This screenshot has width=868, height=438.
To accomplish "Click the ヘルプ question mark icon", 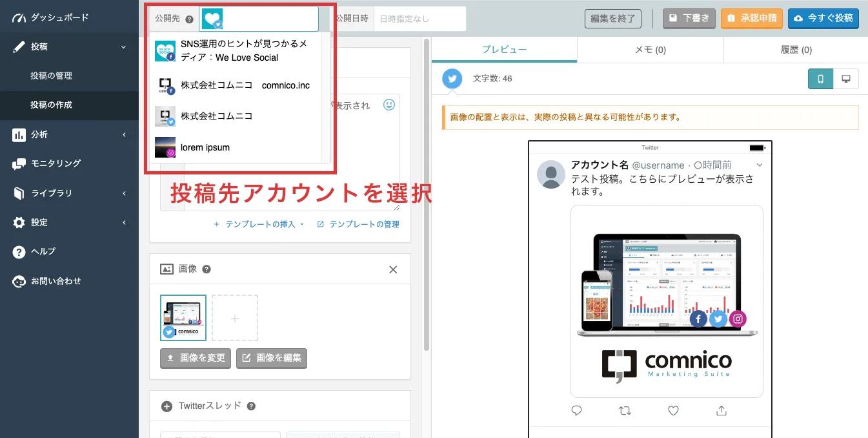I will coord(19,251).
